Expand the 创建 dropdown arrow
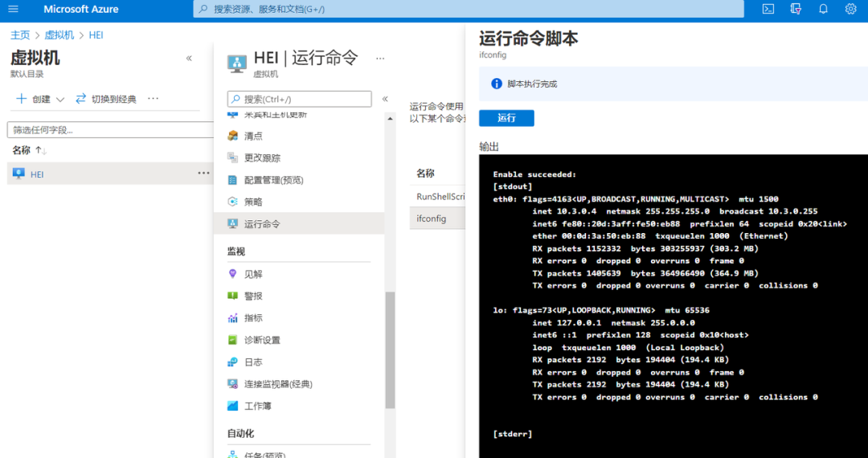Viewport: 868px width, 458px height. pyautogui.click(x=60, y=100)
